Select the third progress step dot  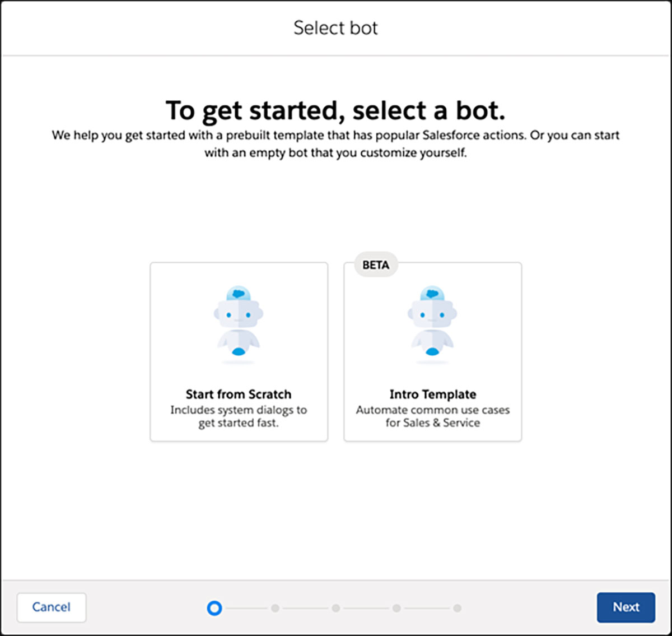[x=335, y=608]
